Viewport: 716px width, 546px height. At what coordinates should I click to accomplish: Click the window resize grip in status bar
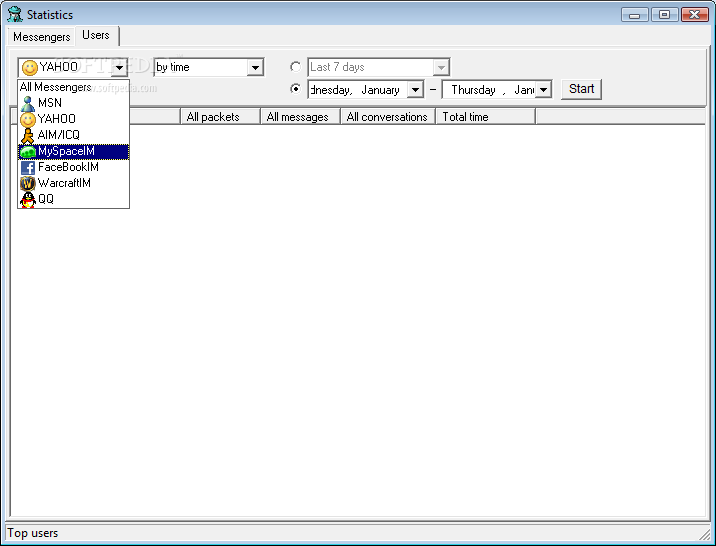click(705, 533)
